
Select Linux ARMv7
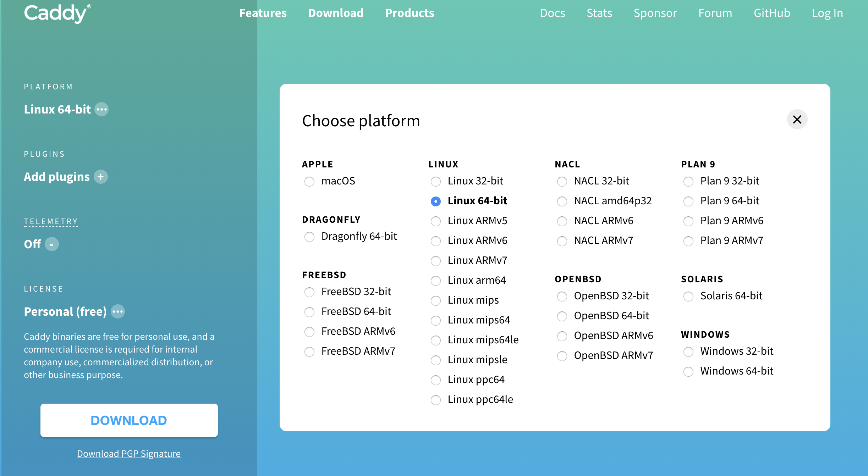pyautogui.click(x=436, y=261)
